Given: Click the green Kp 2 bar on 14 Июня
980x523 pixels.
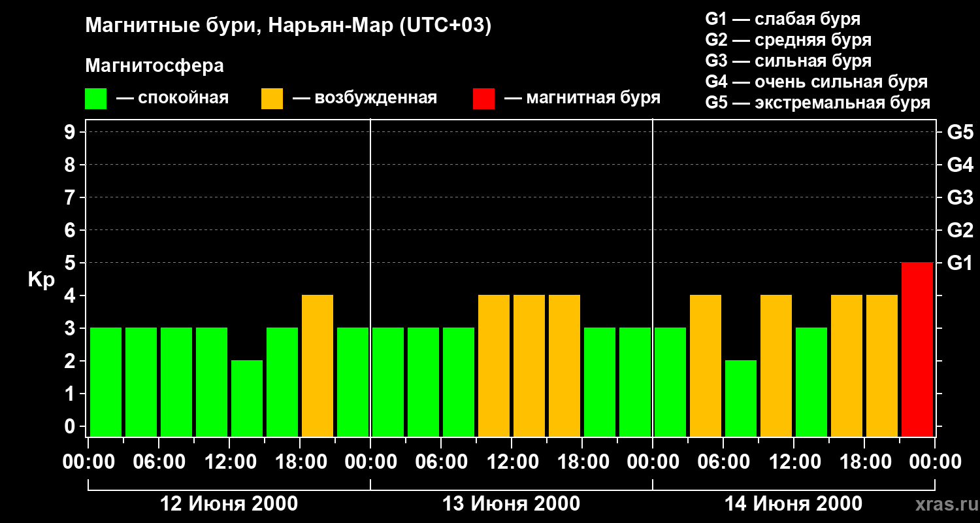Looking at the screenshot, I should tap(741, 398).
